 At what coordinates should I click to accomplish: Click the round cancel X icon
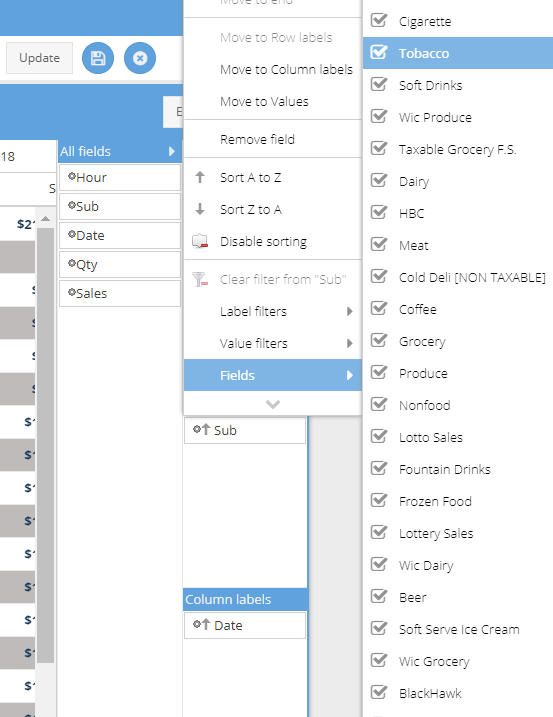[140, 58]
